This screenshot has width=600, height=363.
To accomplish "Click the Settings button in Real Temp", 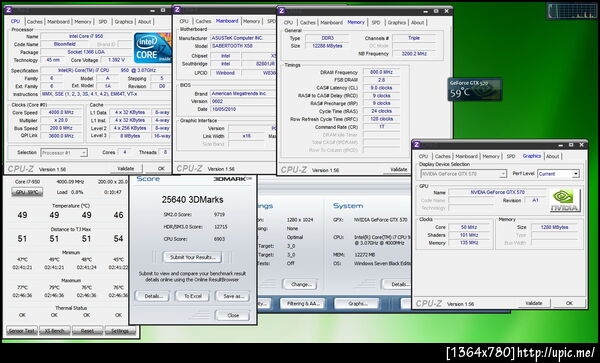I will tap(120, 331).
